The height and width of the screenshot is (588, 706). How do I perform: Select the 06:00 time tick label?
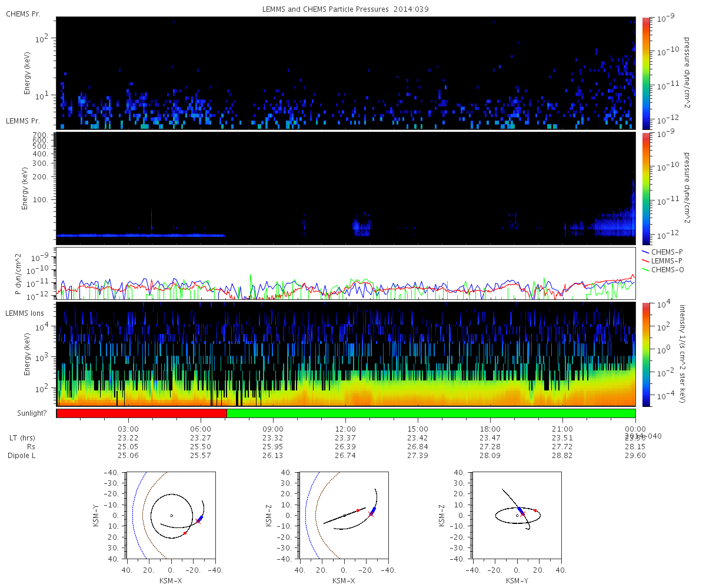click(201, 429)
